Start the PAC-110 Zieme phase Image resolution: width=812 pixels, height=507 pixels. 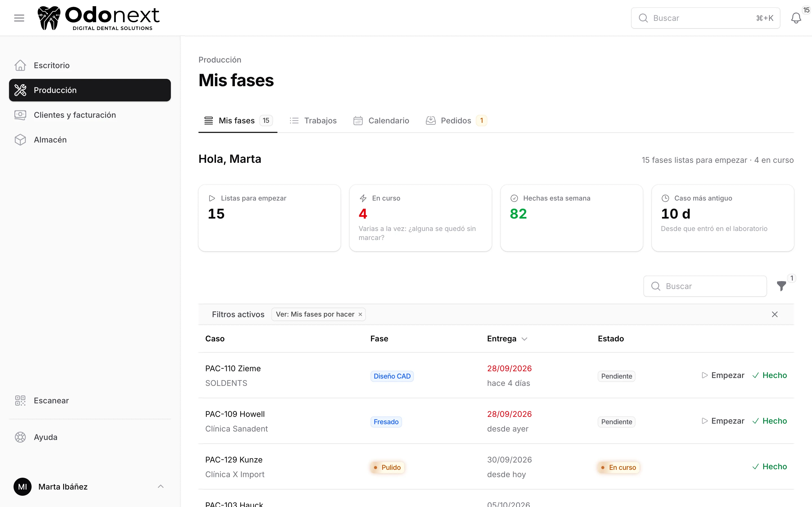pos(723,375)
